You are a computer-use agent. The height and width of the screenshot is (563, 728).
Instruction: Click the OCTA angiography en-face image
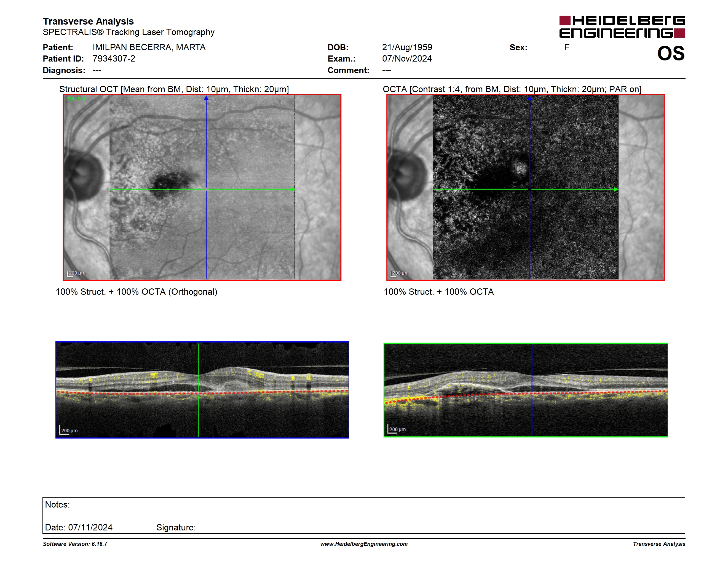click(x=525, y=187)
